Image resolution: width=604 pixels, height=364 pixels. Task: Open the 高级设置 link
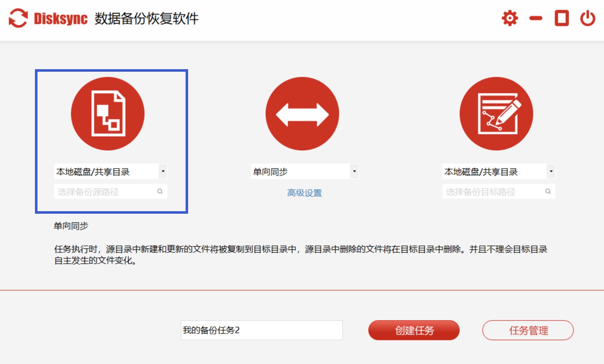(x=304, y=193)
